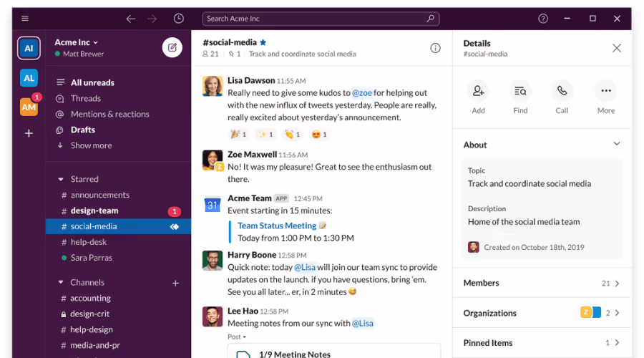The image size is (644, 358).
Task: Toggle sparkles reaction
Action: click(265, 135)
